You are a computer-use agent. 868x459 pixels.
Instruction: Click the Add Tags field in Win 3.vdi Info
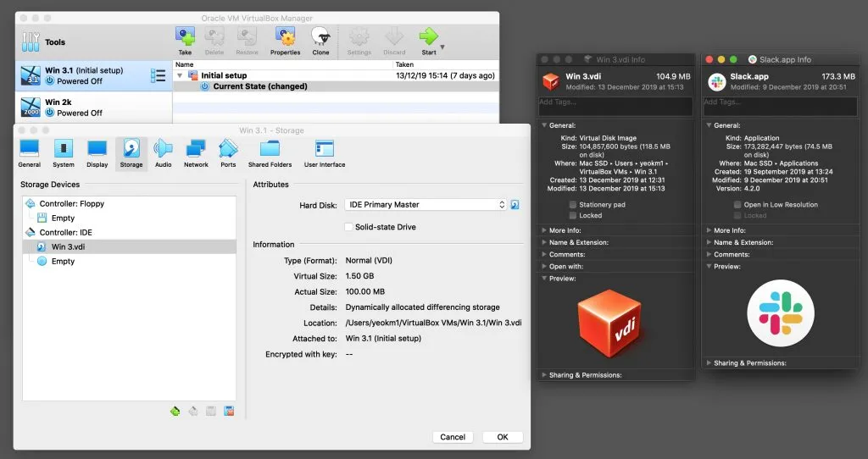pyautogui.click(x=615, y=106)
